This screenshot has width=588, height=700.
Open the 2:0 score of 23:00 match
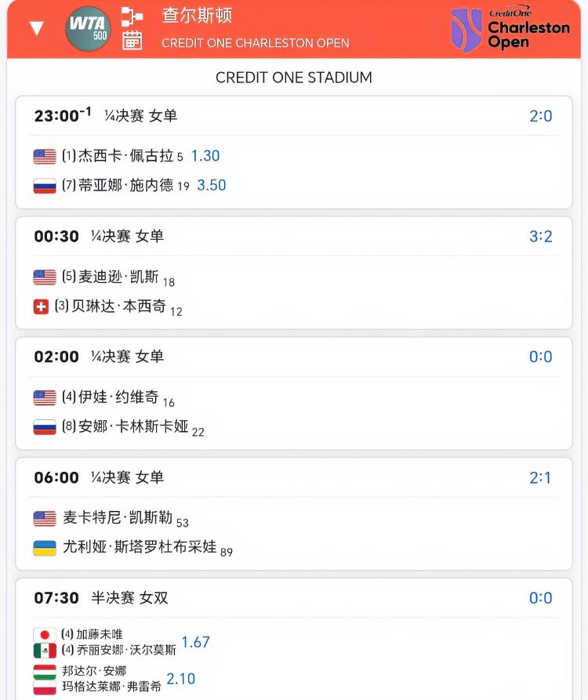(540, 116)
